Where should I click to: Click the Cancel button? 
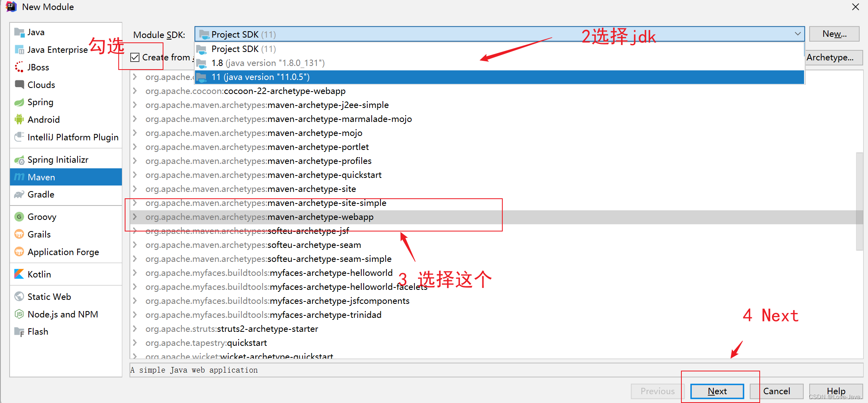pos(776,391)
